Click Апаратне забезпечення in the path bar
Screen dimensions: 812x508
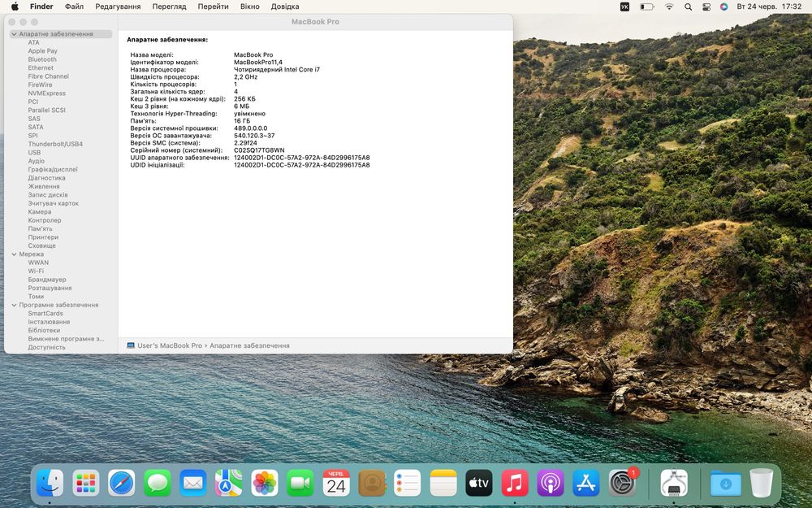(249, 345)
